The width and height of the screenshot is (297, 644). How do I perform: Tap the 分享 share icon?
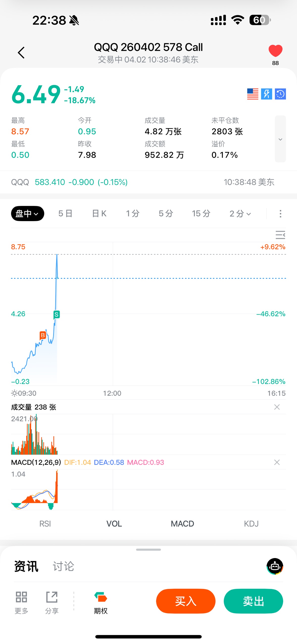[52, 602]
